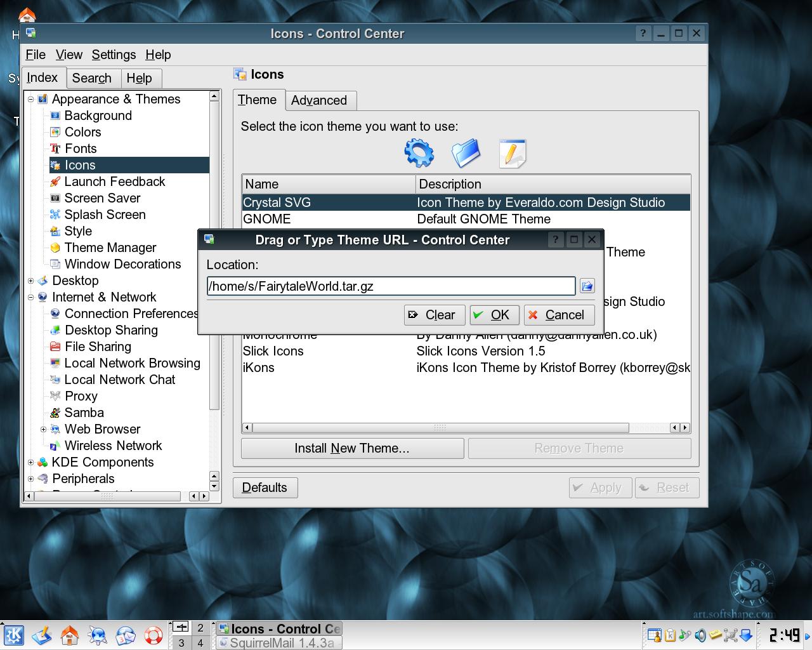The width and height of the screenshot is (812, 650).
Task: Switch to virtual desktop 2 in pager
Action: coord(200,628)
